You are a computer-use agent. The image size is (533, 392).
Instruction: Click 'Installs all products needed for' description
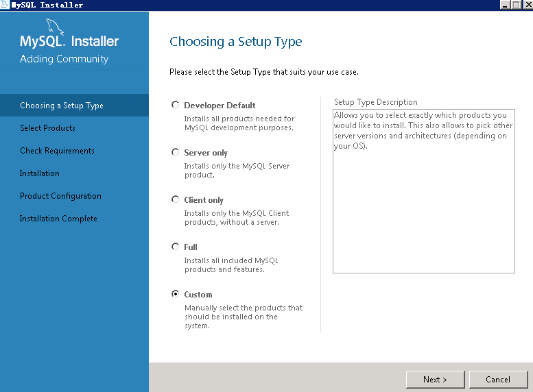pos(239,123)
